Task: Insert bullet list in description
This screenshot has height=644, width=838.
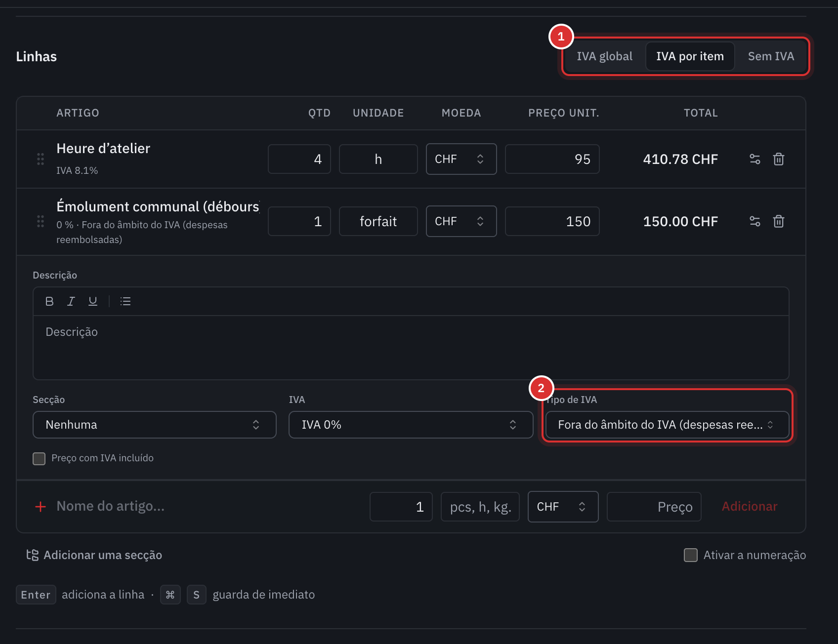Action: click(x=126, y=301)
